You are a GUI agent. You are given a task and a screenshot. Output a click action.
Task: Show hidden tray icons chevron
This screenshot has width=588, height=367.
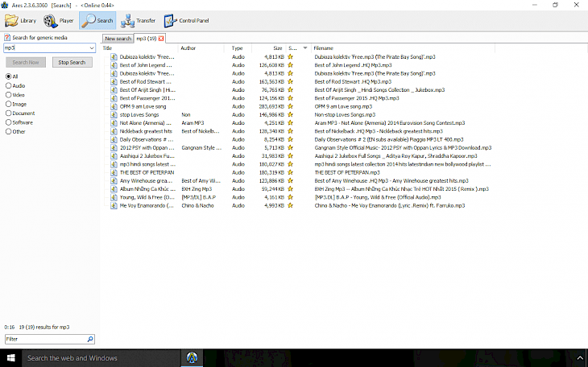580,358
